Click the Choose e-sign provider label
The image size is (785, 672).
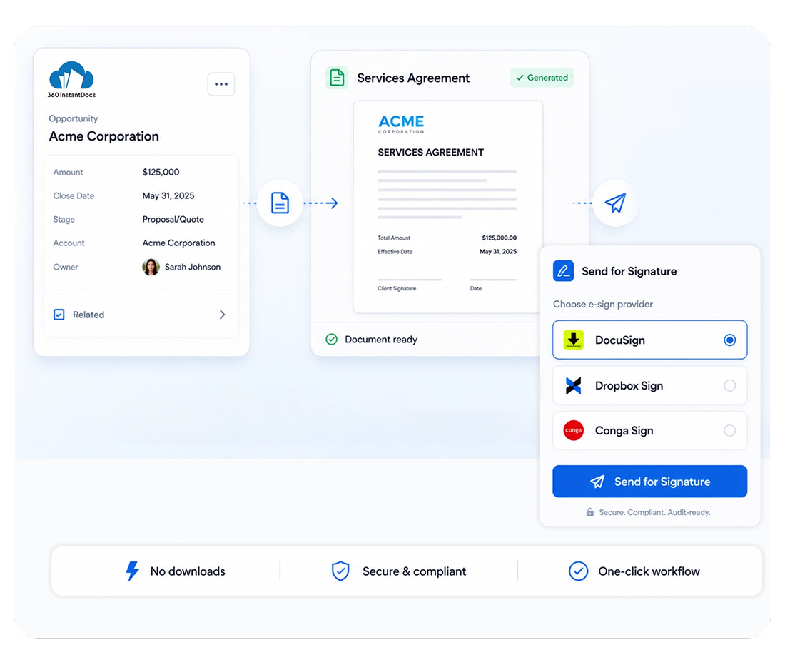[603, 304]
